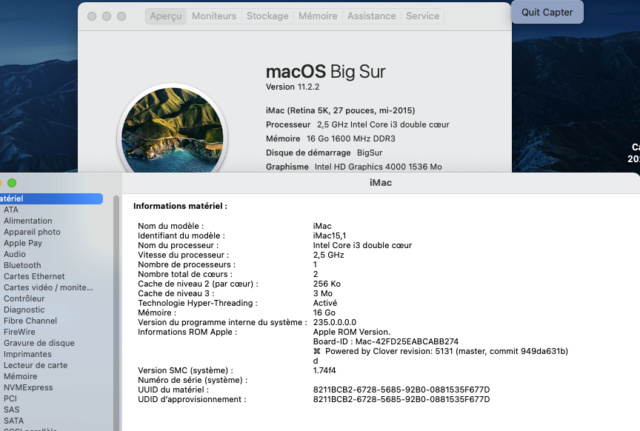Screen dimensions: 640x431
Task: Click the iMac (Retina 5K, 27 pouces, mi-2015) line
Action: coord(340,110)
